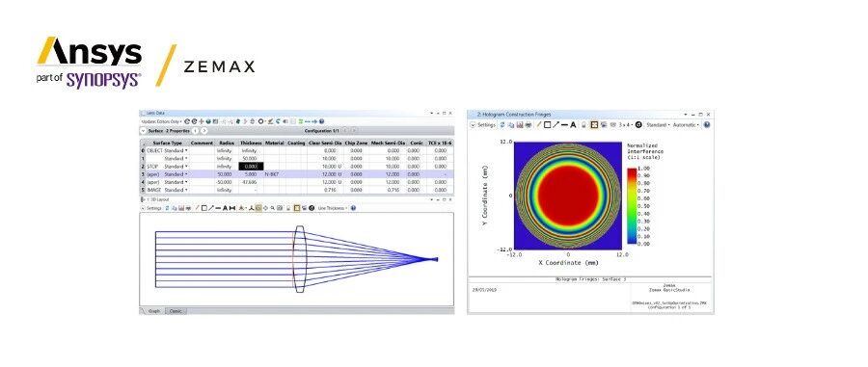This screenshot has width=868, height=367.
Task: Open Automatic dropdown in Hologram toolbar
Action: pyautogui.click(x=686, y=125)
